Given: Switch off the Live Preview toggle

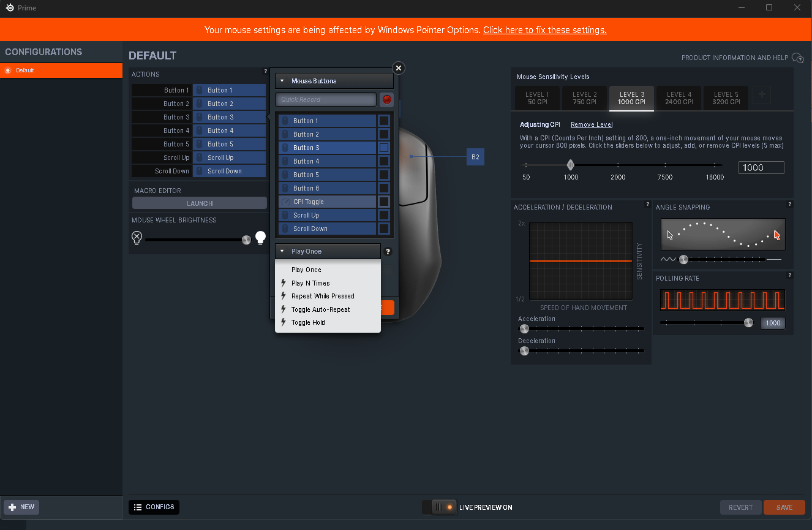Looking at the screenshot, I should pyautogui.click(x=439, y=507).
